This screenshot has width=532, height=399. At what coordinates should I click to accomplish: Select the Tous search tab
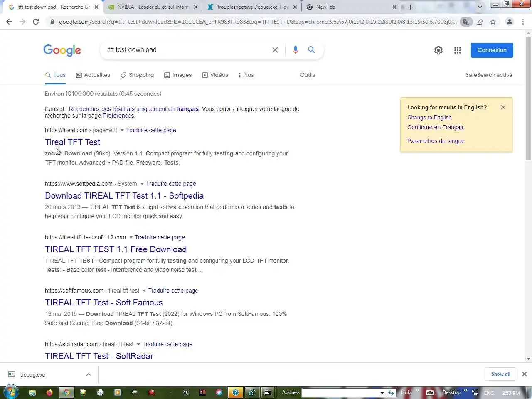(x=55, y=75)
